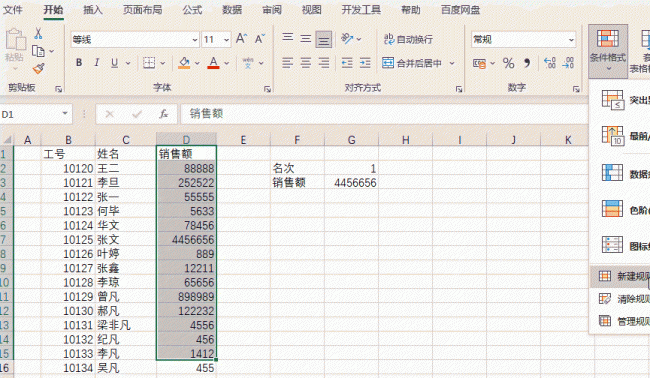Decrease decimal places icon
Image resolution: width=650 pixels, height=378 pixels.
click(x=568, y=63)
